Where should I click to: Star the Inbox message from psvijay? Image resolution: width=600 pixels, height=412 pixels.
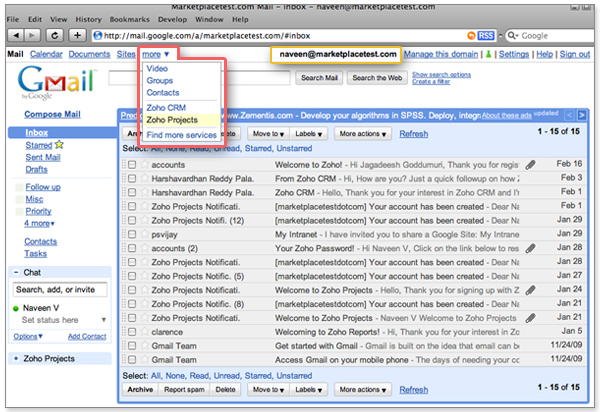pyautogui.click(x=145, y=234)
